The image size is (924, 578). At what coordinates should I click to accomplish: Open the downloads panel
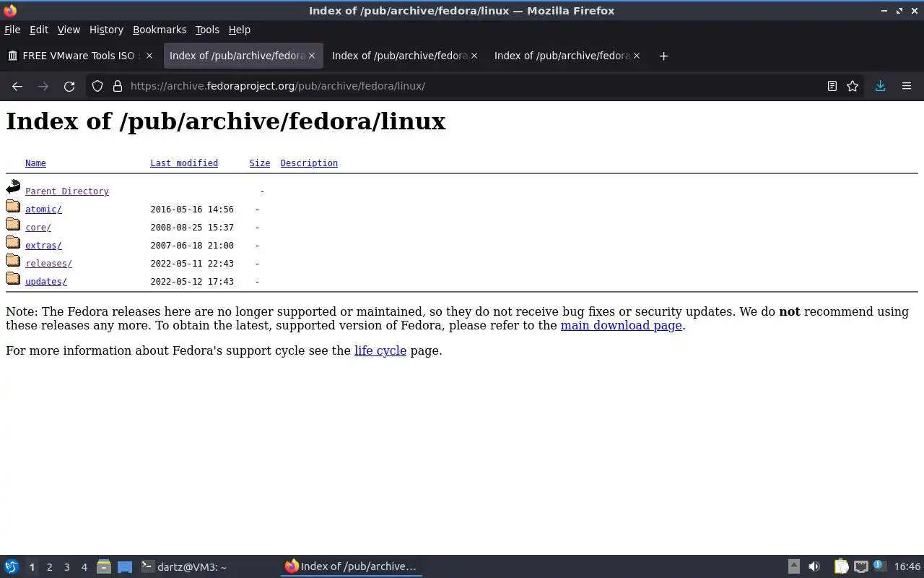[x=880, y=86]
